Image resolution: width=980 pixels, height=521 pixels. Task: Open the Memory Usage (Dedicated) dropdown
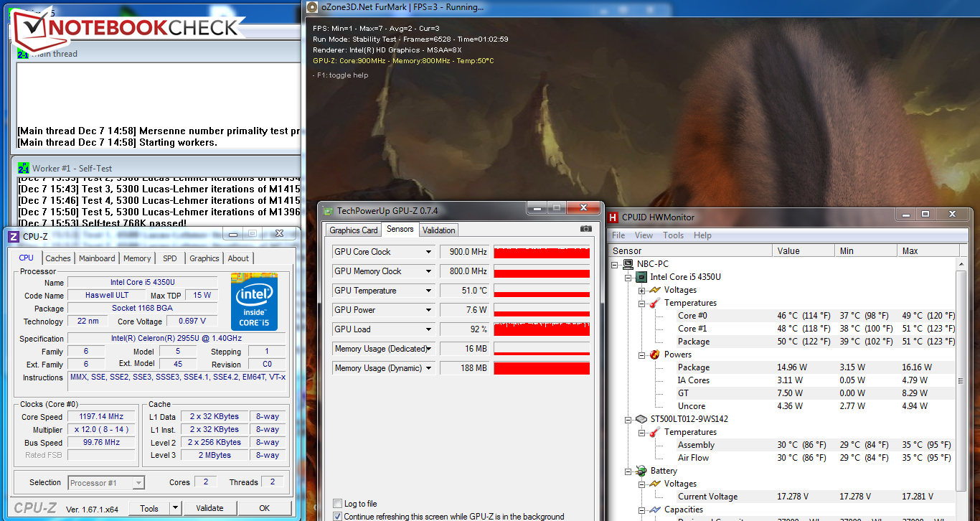[x=429, y=349]
